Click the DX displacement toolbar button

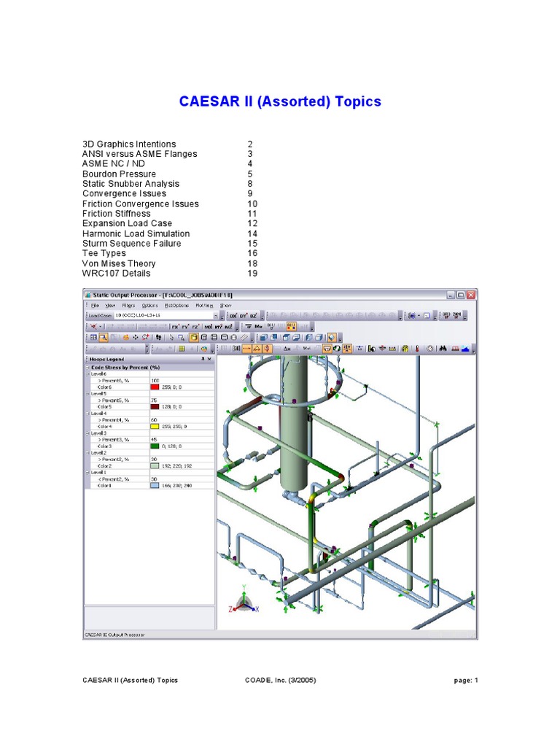233,316
